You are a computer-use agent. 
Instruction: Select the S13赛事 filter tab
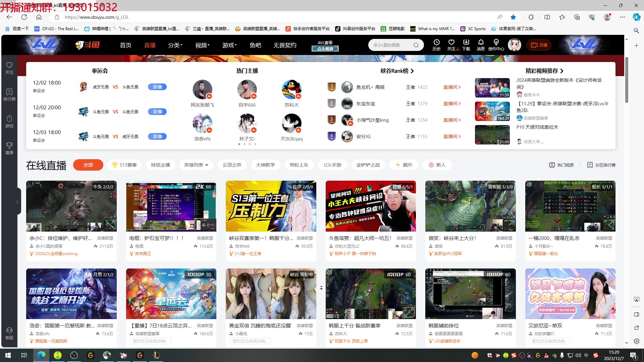[x=124, y=165]
